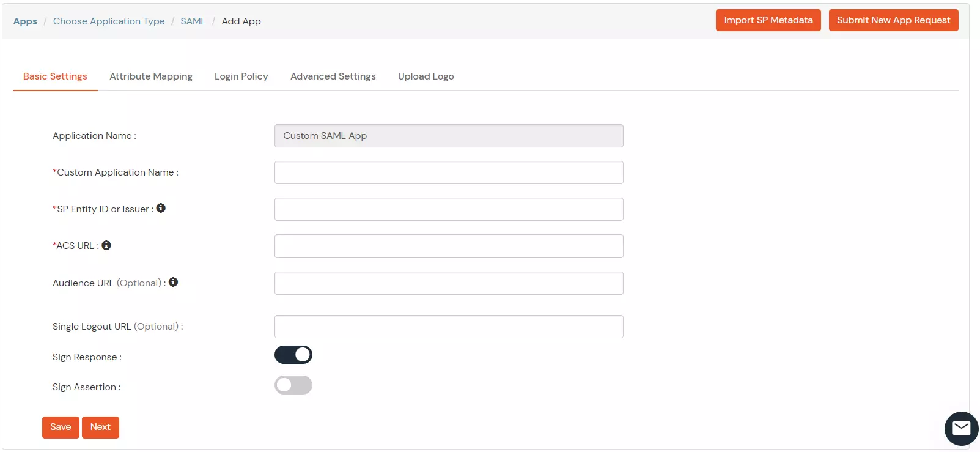The width and height of the screenshot is (980, 452).
Task: Click the Sign Assertion label
Action: 86,387
